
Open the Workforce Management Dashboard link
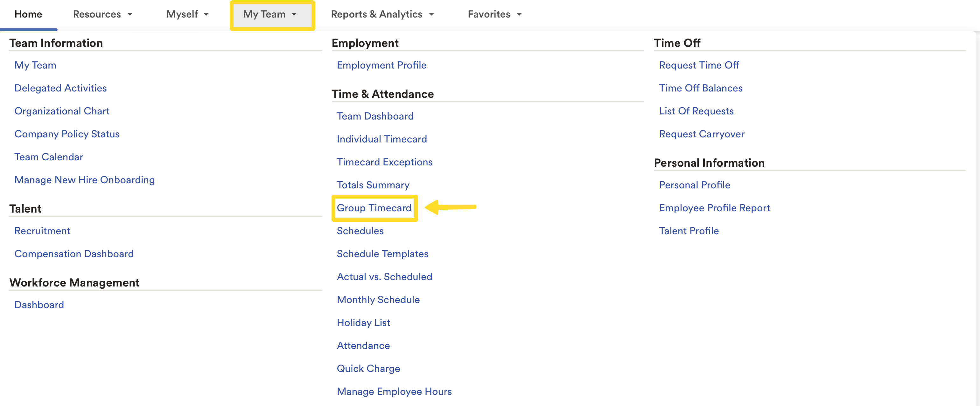pos(39,305)
